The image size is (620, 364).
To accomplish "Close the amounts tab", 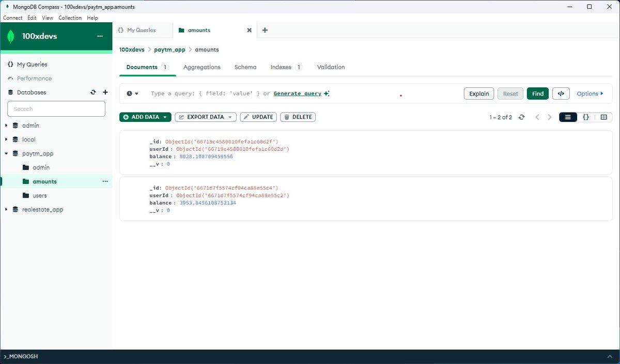I will coord(249,30).
